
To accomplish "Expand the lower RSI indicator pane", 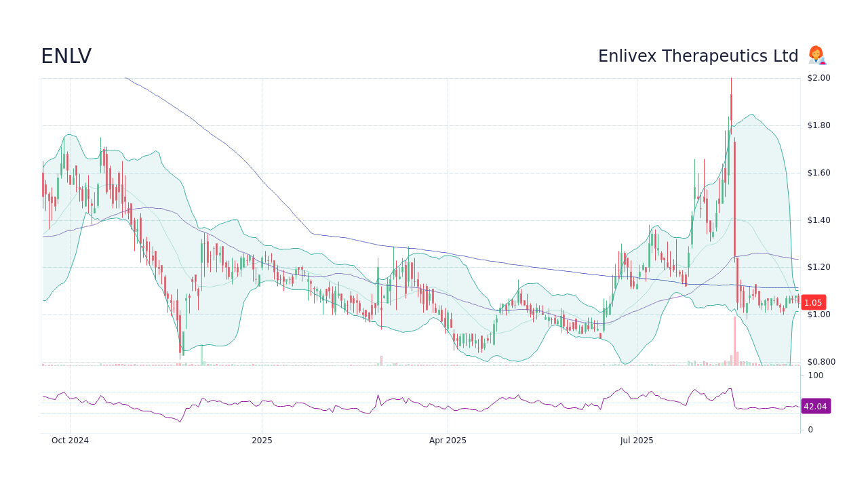I will [x=420, y=400].
